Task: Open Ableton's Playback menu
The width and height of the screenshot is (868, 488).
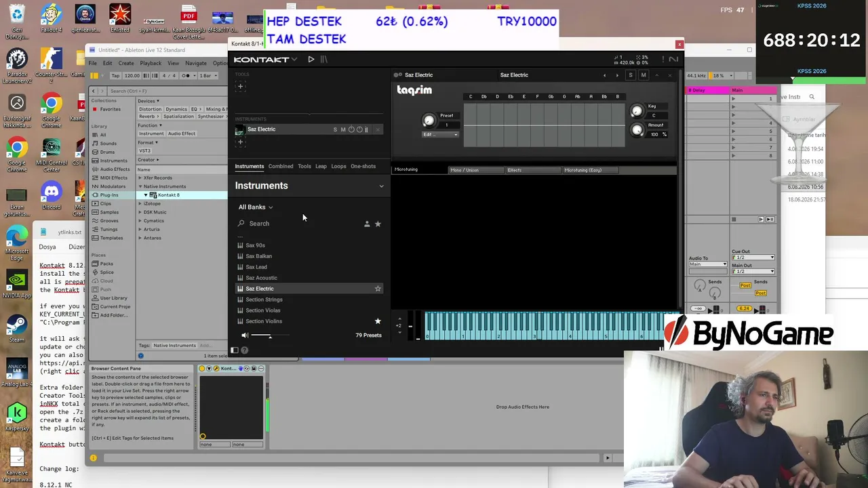Action: pyautogui.click(x=151, y=63)
